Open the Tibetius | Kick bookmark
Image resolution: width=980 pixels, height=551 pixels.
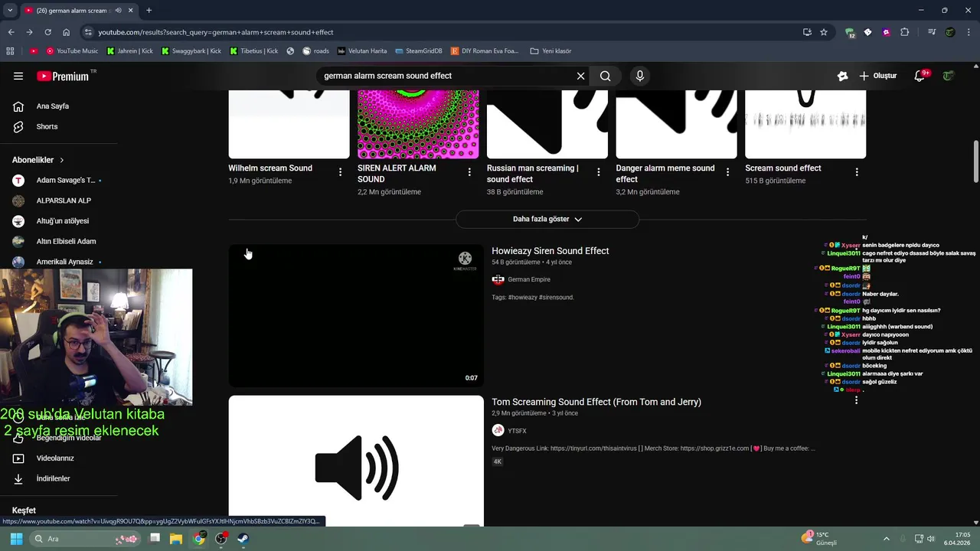253,51
